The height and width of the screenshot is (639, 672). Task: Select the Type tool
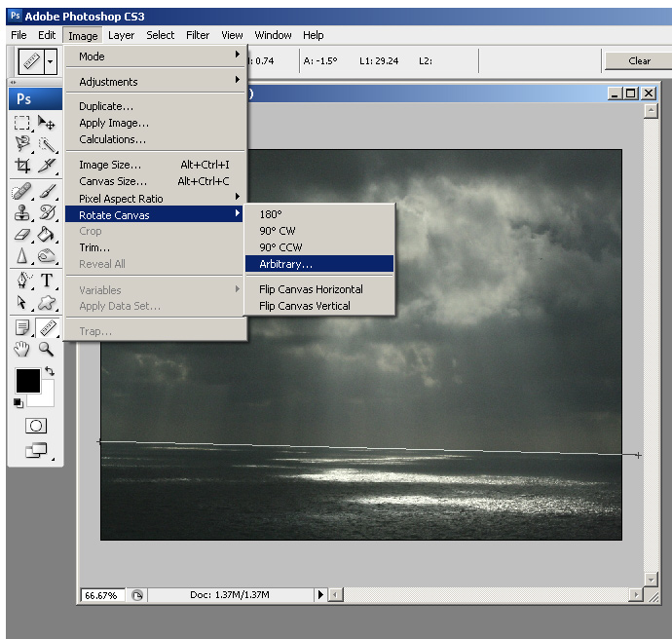[46, 282]
